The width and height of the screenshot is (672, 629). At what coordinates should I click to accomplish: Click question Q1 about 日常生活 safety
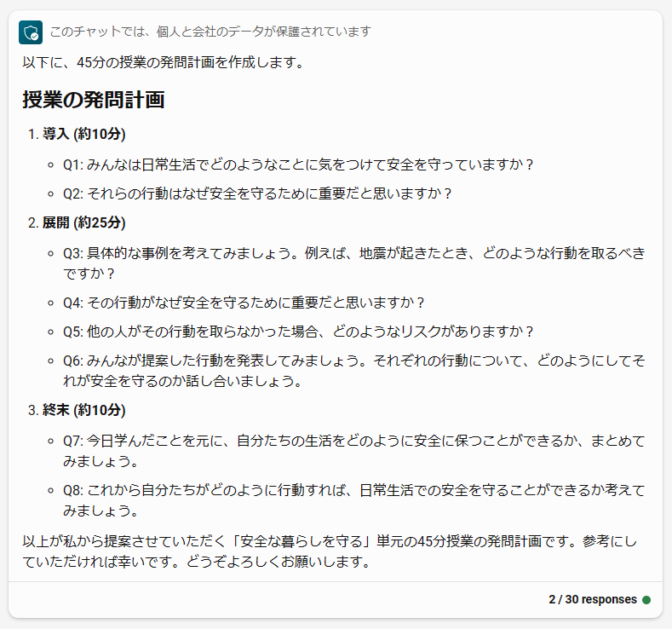click(x=298, y=164)
